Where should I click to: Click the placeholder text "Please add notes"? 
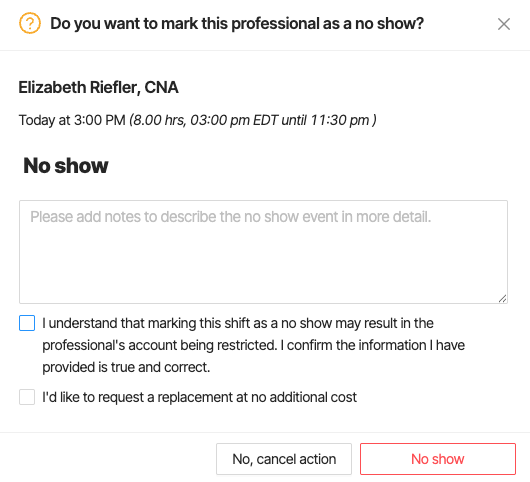point(231,217)
